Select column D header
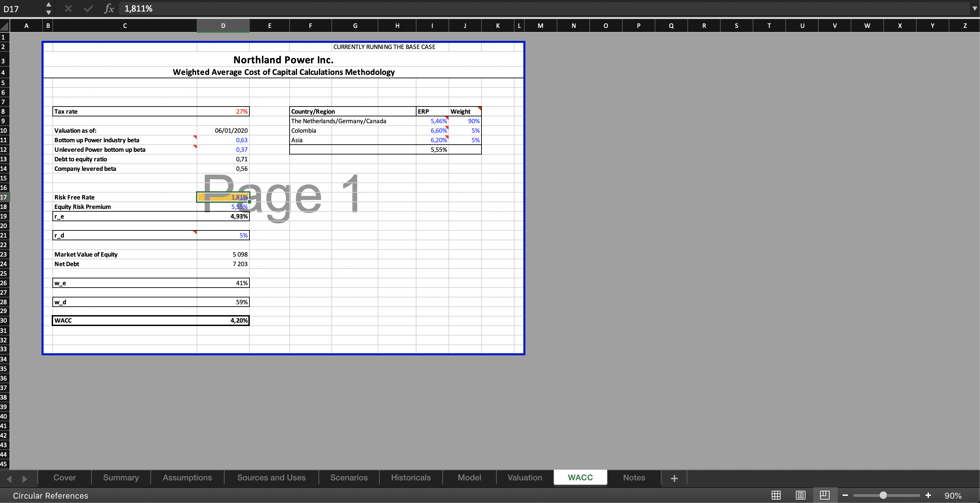The width and height of the screenshot is (980, 503). [223, 26]
